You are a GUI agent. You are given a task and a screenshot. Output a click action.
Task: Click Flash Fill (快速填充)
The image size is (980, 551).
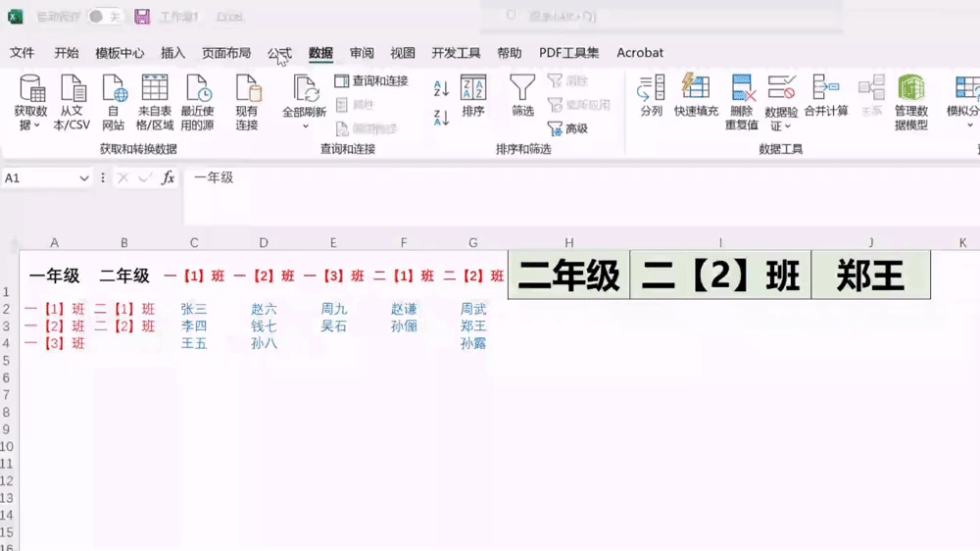696,96
